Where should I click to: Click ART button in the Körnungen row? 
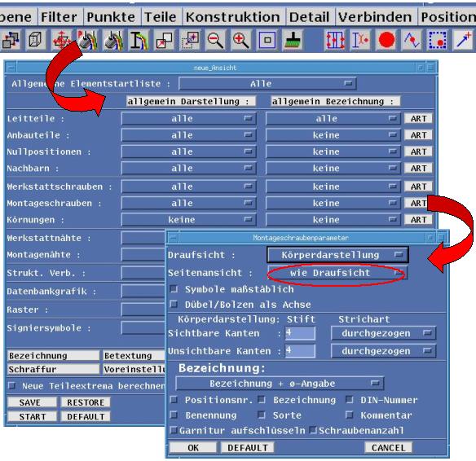[x=418, y=220]
